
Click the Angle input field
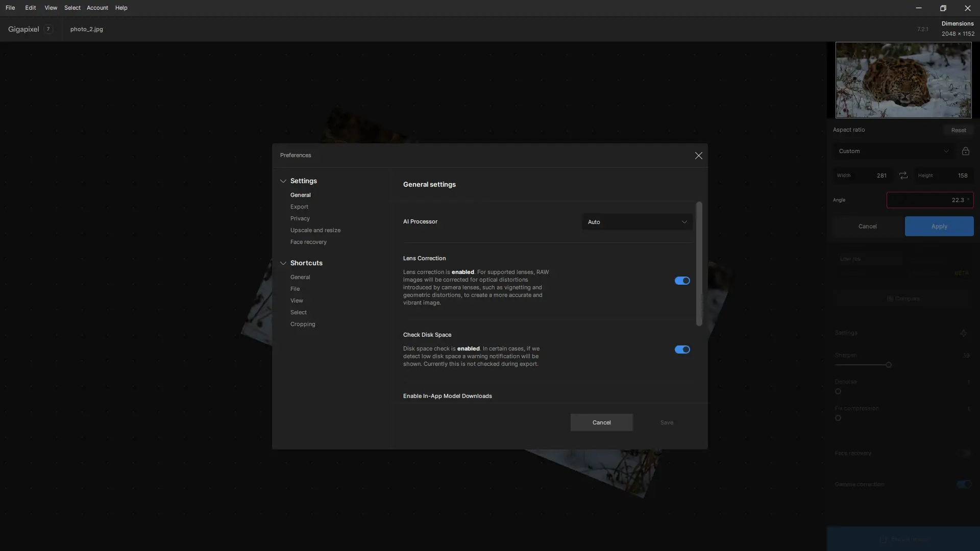click(929, 200)
